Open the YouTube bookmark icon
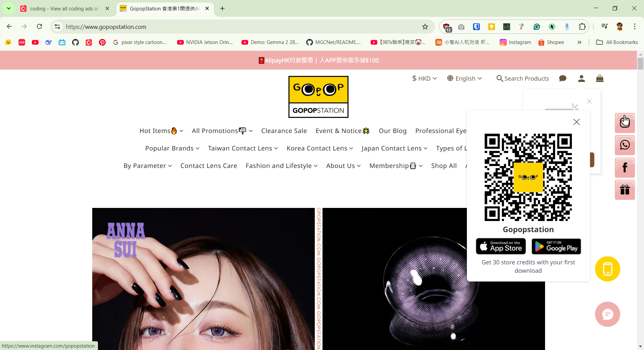This screenshot has width=644, height=350. pyautogui.click(x=35, y=42)
